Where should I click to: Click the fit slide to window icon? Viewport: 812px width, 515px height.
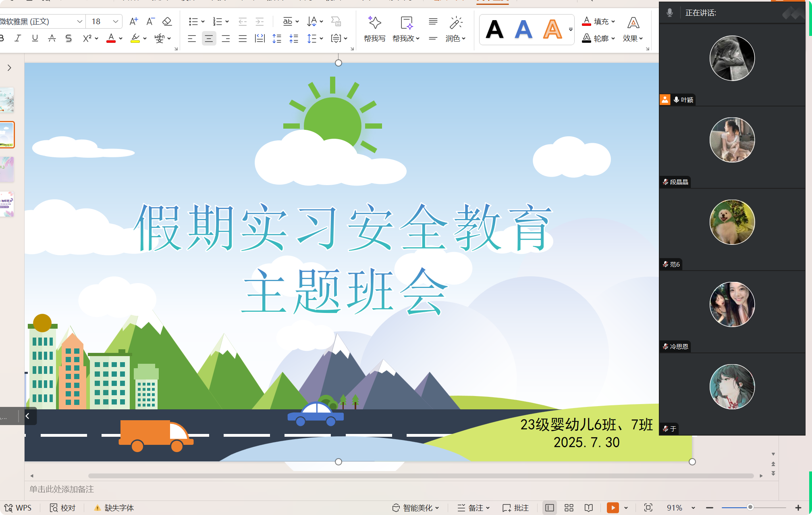click(648, 508)
